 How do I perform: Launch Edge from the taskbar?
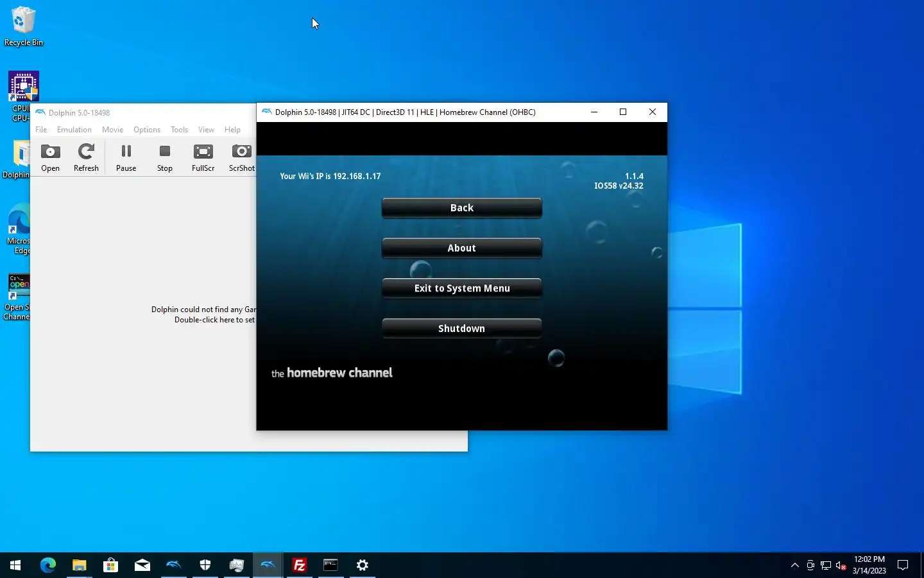[47, 565]
